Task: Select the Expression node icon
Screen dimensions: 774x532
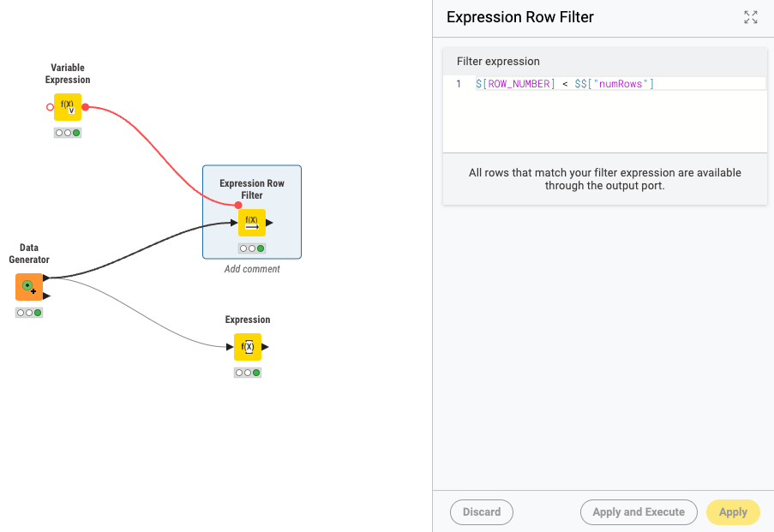Action: (x=248, y=346)
